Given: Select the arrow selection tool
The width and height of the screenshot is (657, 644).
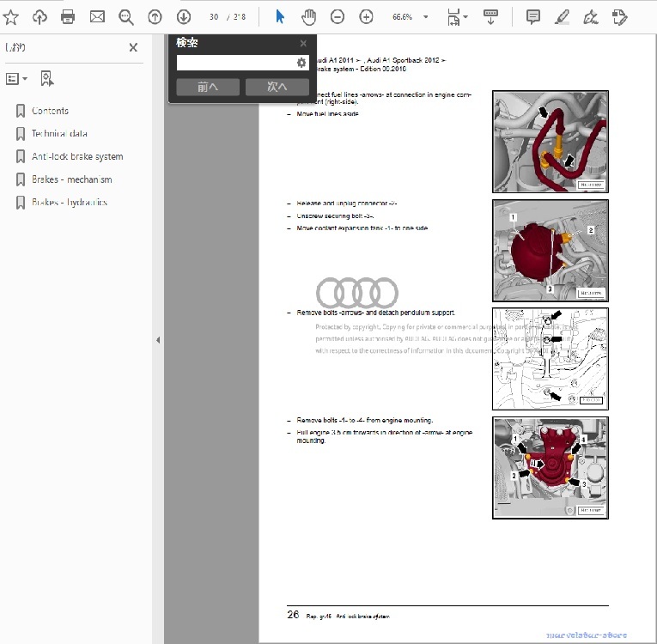Looking at the screenshot, I should (x=280, y=17).
